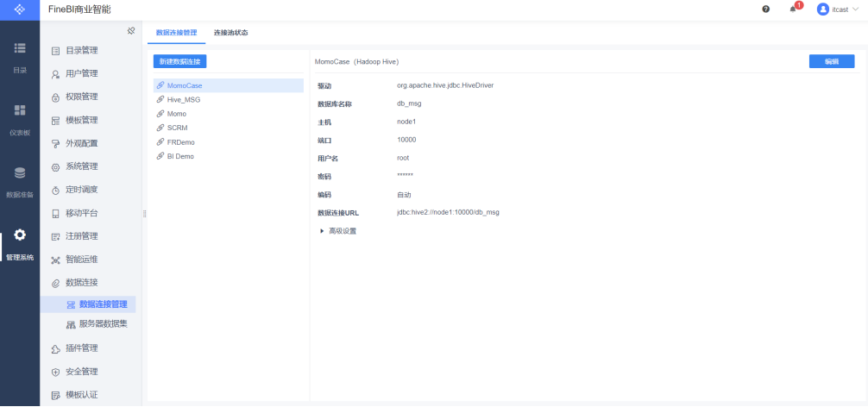Click the URL jdbc:hive2://node1:10000/db_msg
This screenshot has height=407, width=868.
click(448, 212)
